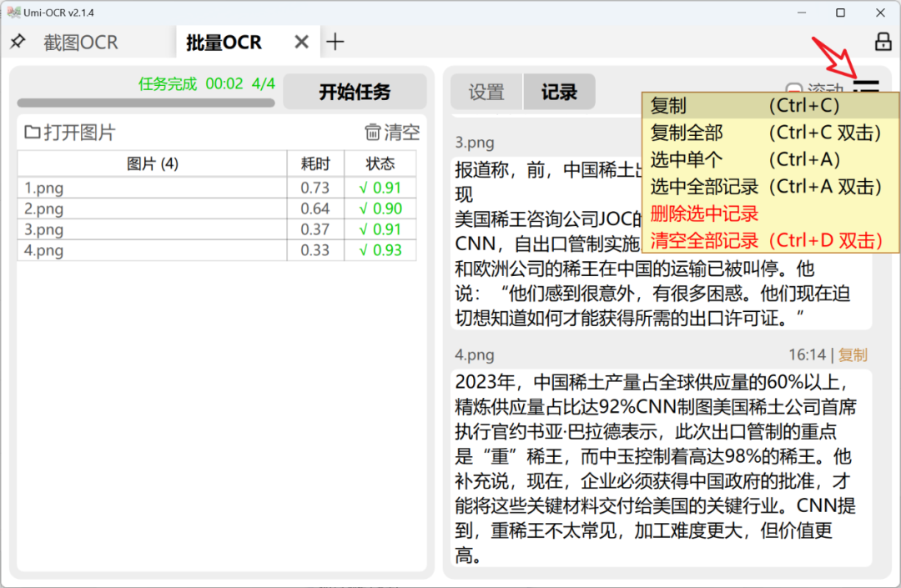Screen dimensions: 901x588
Task: Select 复制 from the context menu
Action: pos(667,105)
